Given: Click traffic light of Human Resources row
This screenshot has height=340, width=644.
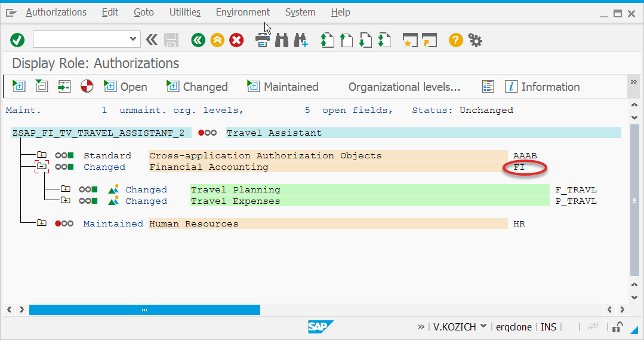Looking at the screenshot, I should pos(64,223).
